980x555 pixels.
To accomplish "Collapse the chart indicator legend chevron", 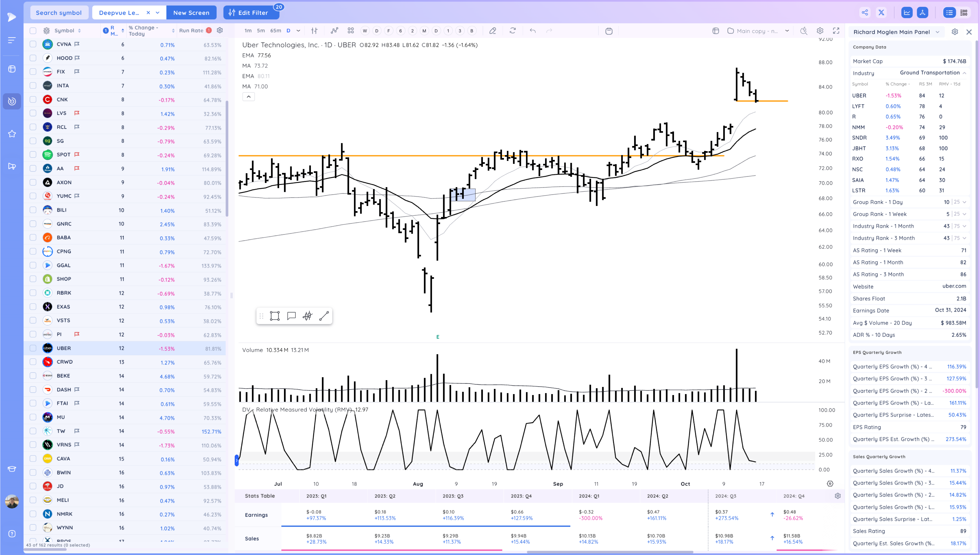I will coord(248,97).
